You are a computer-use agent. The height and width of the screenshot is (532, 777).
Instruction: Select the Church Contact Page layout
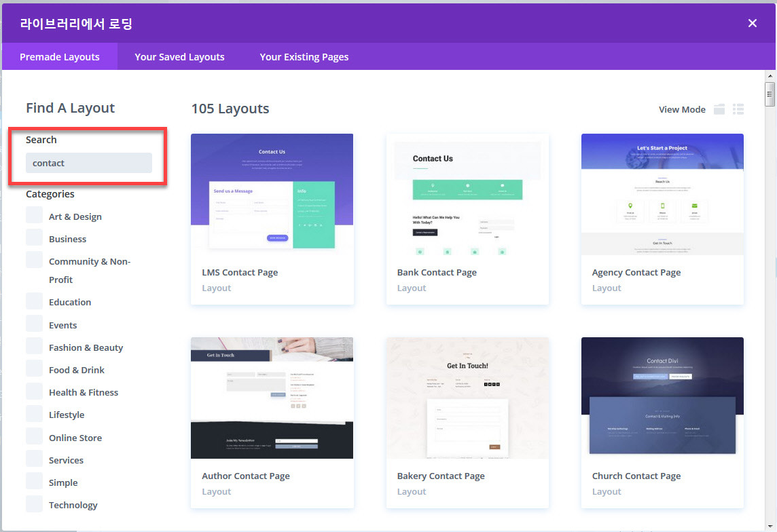pyautogui.click(x=662, y=396)
